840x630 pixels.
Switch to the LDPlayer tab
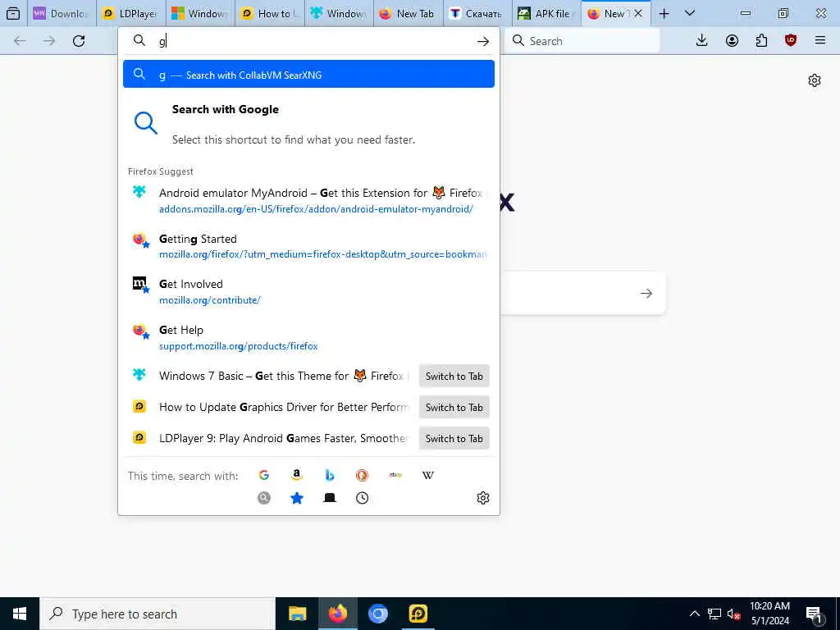[x=132, y=13]
